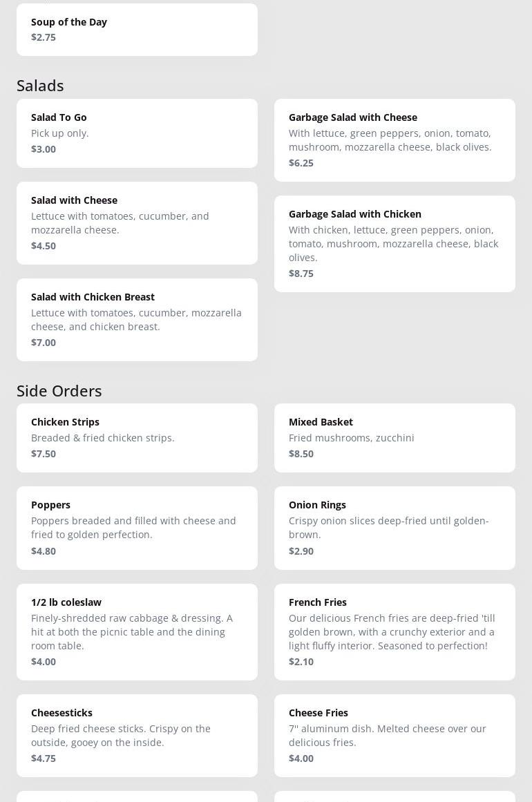Select Garbage Salad with Chicken
Viewport: 532px width, 802px height.
[x=395, y=243]
